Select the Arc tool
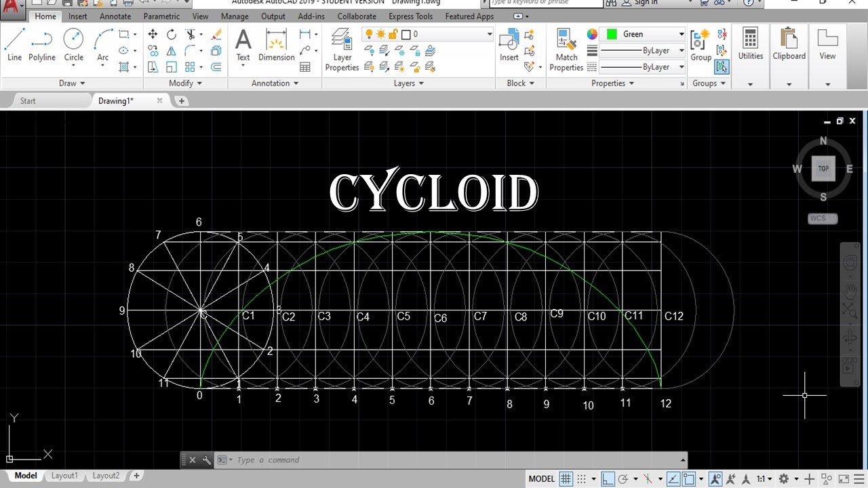The width and height of the screenshot is (868, 488). click(x=103, y=45)
